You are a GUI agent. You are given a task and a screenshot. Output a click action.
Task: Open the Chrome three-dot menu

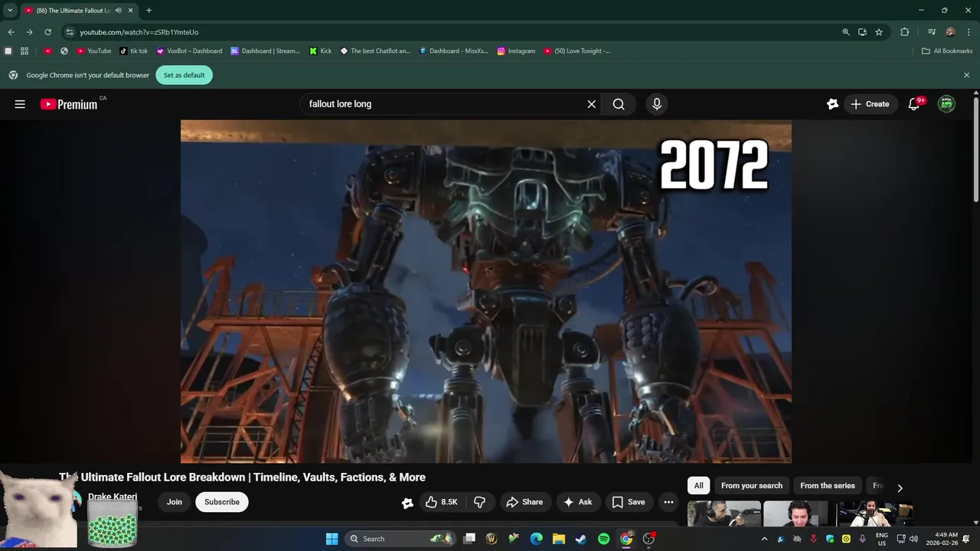coord(969,32)
